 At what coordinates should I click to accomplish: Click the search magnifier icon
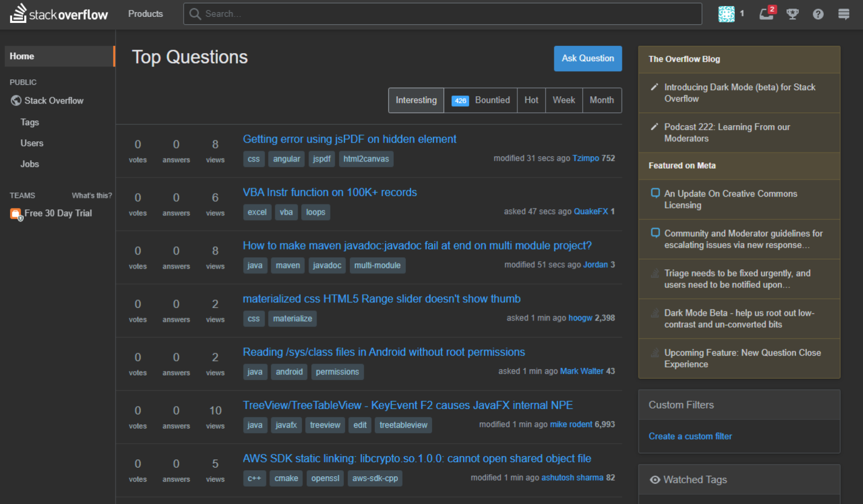195,14
